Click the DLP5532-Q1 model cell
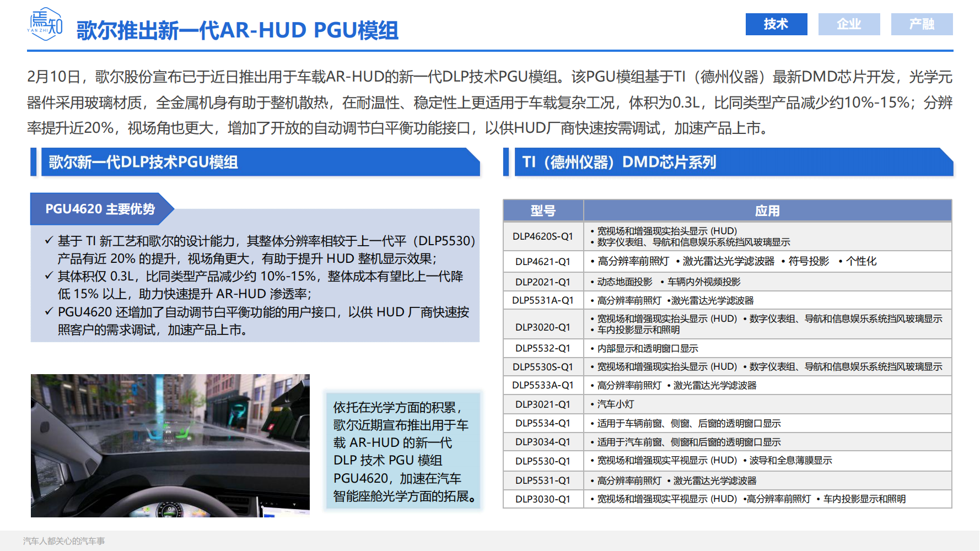Image resolution: width=980 pixels, height=551 pixels. (x=543, y=348)
